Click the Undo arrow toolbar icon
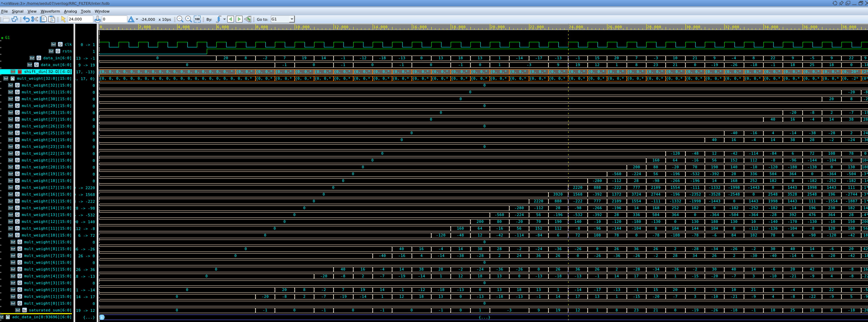This screenshot has height=322, width=868. pyautogui.click(x=26, y=19)
